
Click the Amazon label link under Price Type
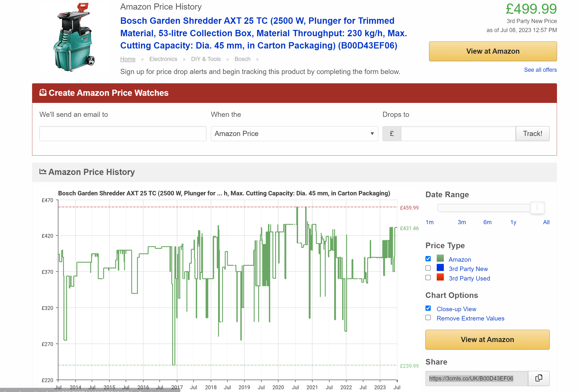point(460,260)
